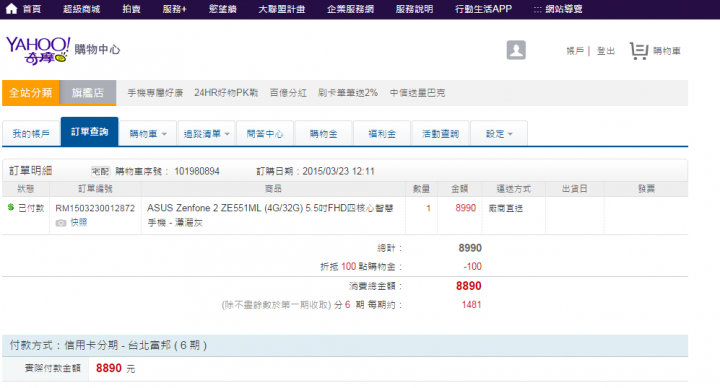Click the camera snapshot icon

pyautogui.click(x=61, y=223)
